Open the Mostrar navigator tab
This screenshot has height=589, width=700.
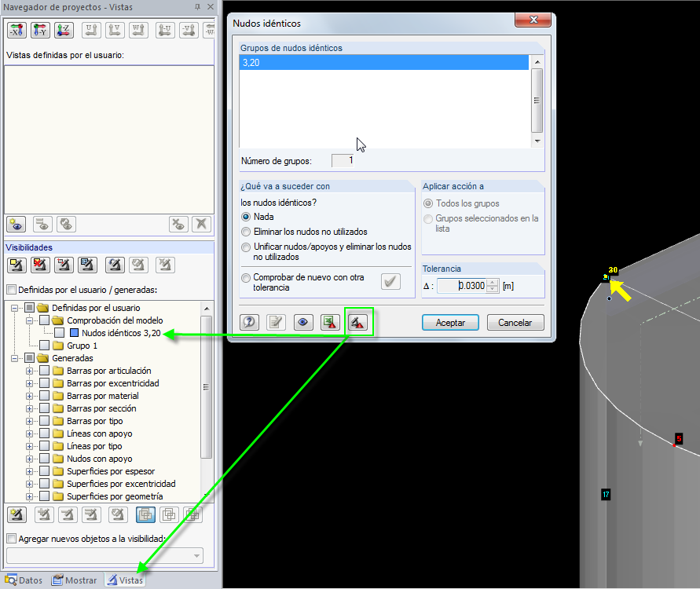tap(74, 580)
